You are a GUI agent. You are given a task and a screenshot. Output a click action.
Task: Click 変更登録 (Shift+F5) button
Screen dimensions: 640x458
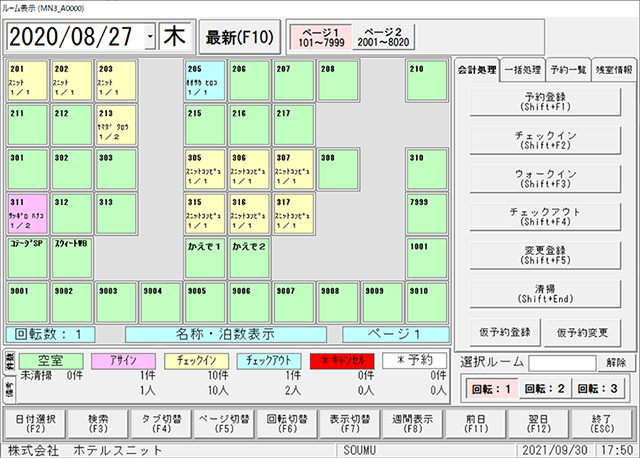[545, 255]
